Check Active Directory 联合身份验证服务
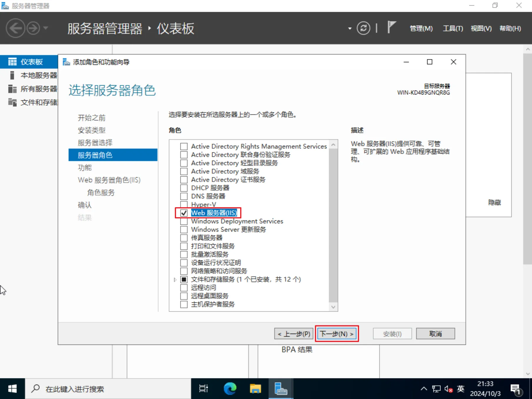Screen dimensions: 532x399 point(184,154)
